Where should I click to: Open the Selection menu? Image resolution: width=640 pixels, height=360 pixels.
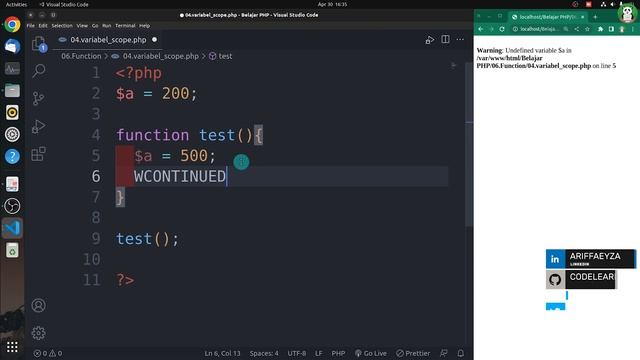[62, 25]
